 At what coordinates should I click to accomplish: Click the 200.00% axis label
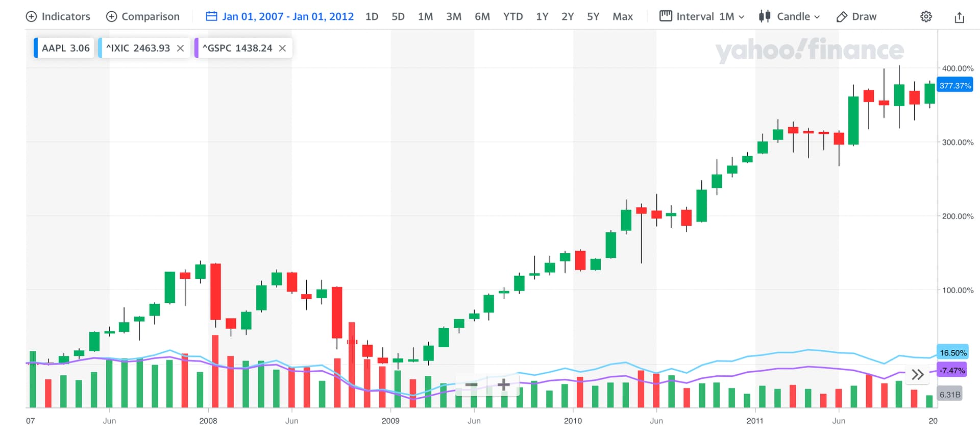958,216
